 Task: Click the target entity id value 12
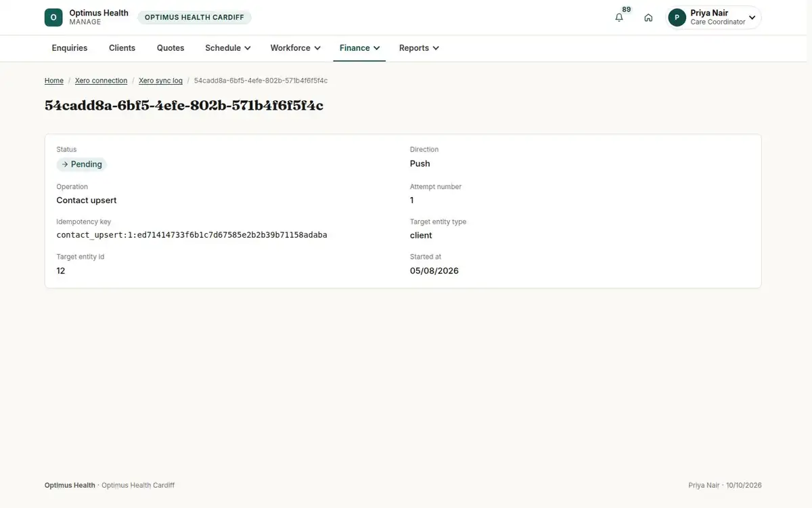tap(61, 271)
